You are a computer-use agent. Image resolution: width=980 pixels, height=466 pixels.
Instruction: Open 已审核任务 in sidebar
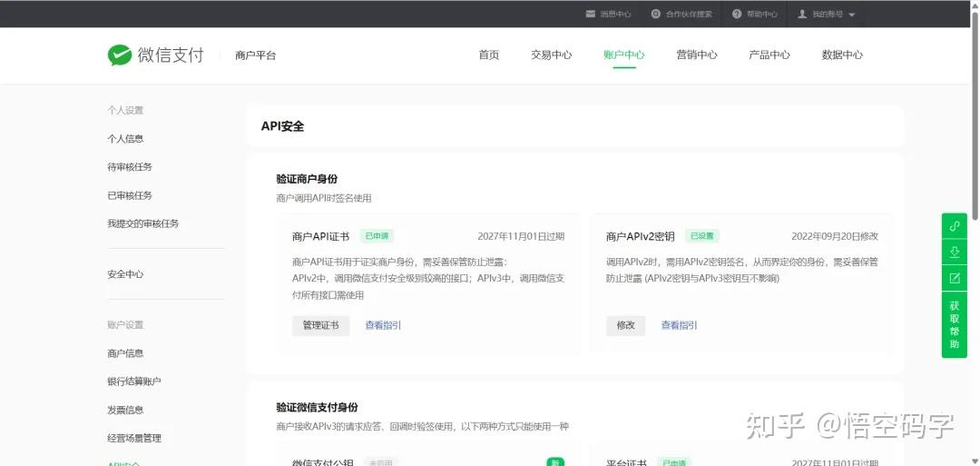pyautogui.click(x=130, y=195)
